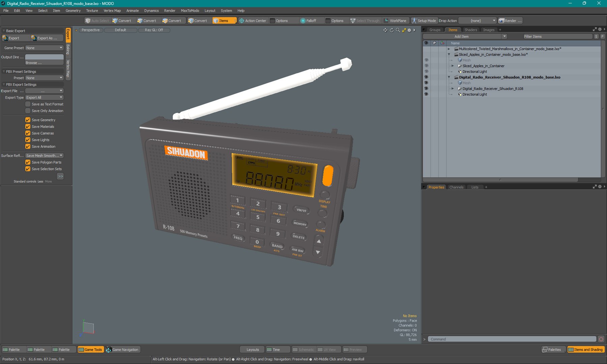Expand the Multicolored_Twisted_Marshmallows scene item
This screenshot has height=364, width=607.
point(449,49)
